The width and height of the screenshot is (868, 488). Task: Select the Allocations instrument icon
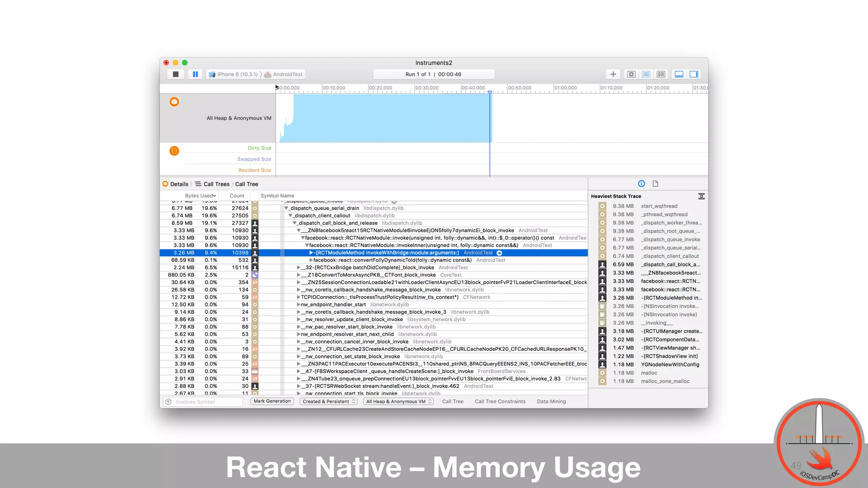pyautogui.click(x=174, y=102)
